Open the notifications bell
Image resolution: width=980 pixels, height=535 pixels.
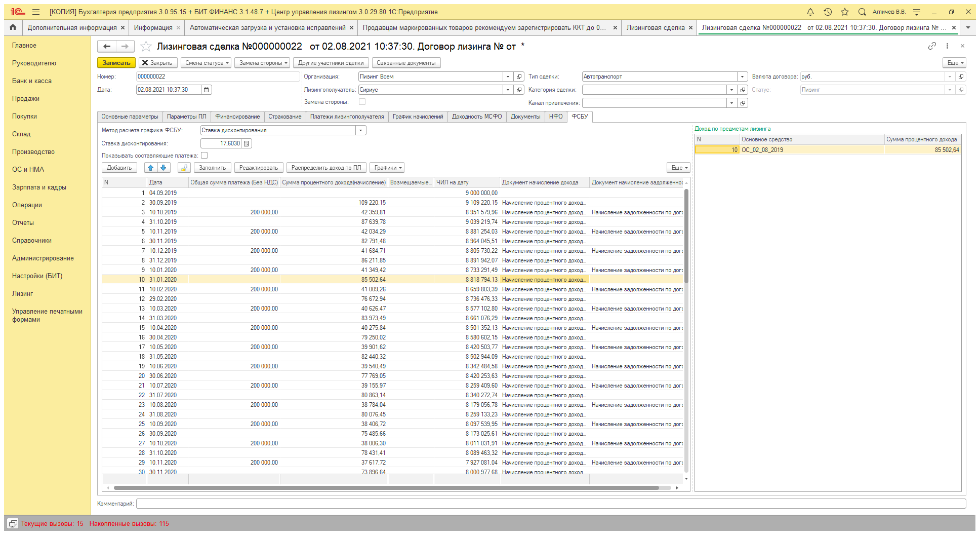click(810, 12)
